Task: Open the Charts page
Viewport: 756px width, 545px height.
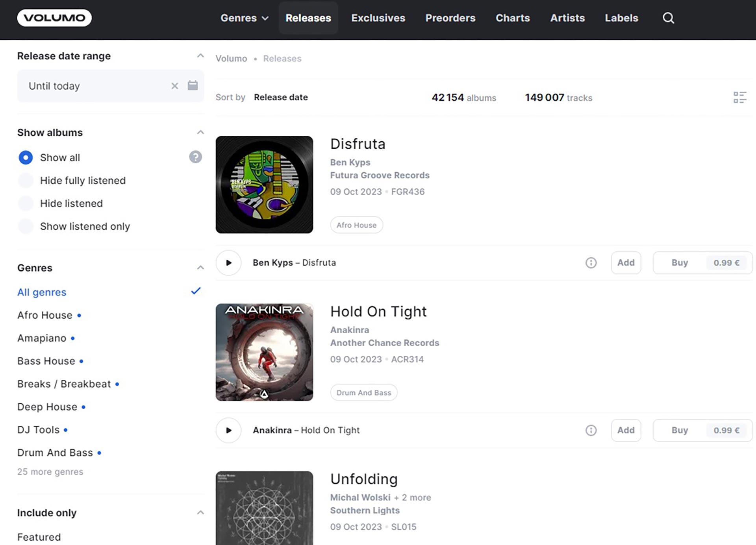Action: (512, 18)
